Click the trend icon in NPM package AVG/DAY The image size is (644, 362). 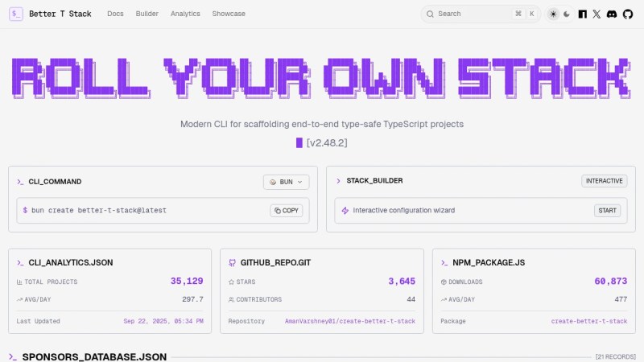444,299
